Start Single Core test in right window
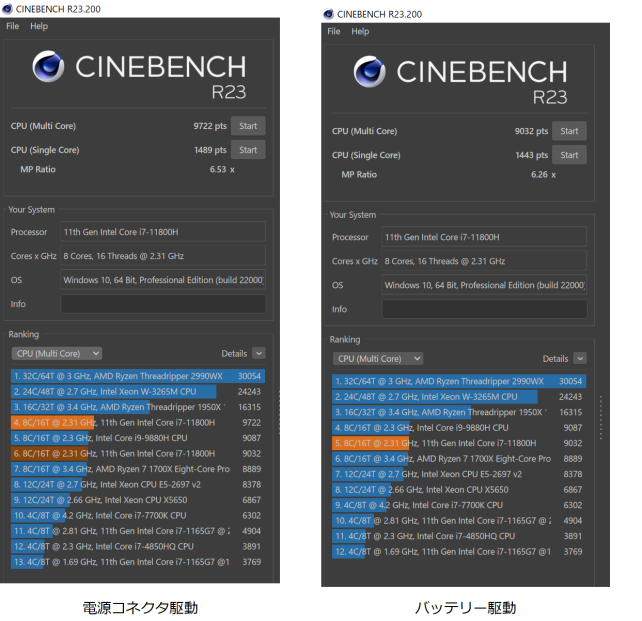The width and height of the screenshot is (642, 621). (569, 155)
